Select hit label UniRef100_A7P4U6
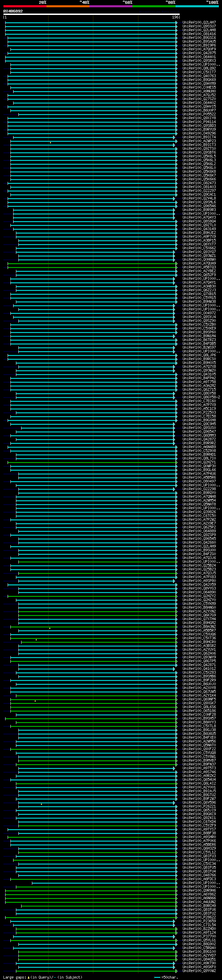 (199, 474)
